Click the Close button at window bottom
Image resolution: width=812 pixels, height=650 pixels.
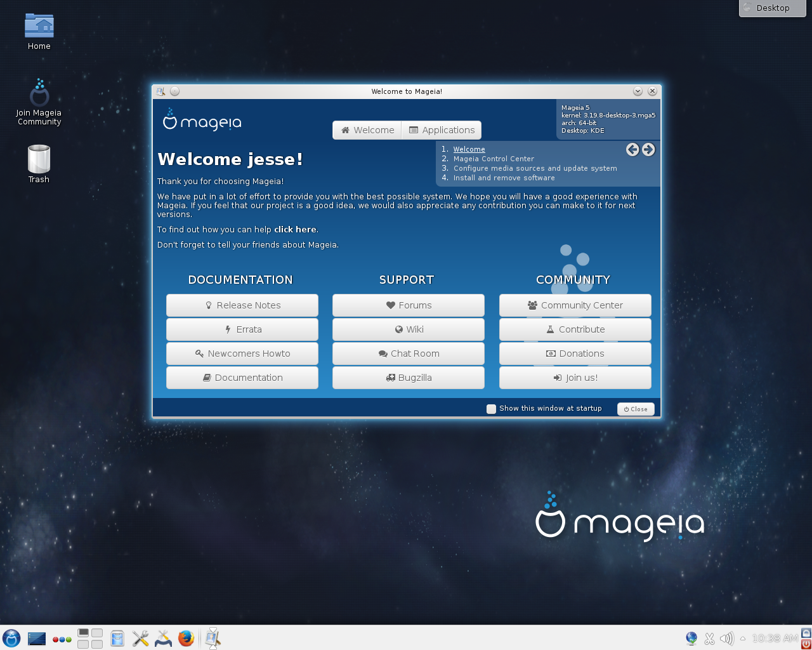636,409
